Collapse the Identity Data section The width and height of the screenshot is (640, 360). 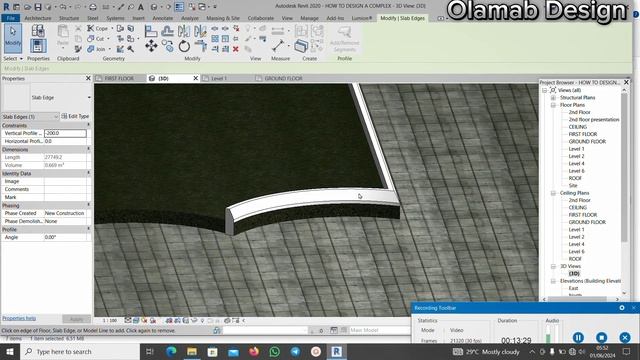tap(89, 173)
